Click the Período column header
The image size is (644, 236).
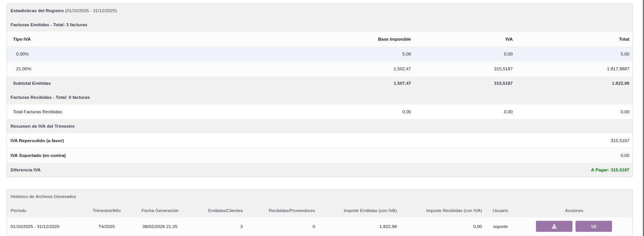pos(18,211)
